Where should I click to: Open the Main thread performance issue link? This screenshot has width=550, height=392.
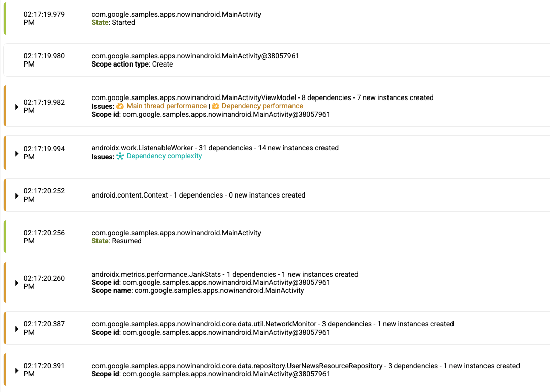[x=167, y=106]
